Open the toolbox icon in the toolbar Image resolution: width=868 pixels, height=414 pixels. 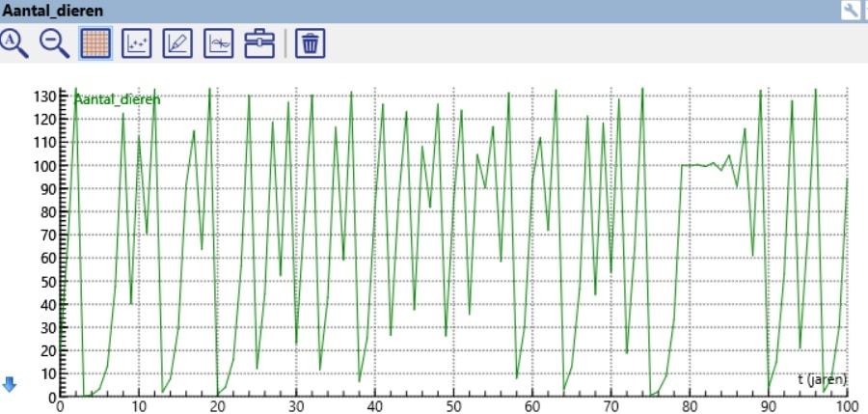click(x=260, y=43)
